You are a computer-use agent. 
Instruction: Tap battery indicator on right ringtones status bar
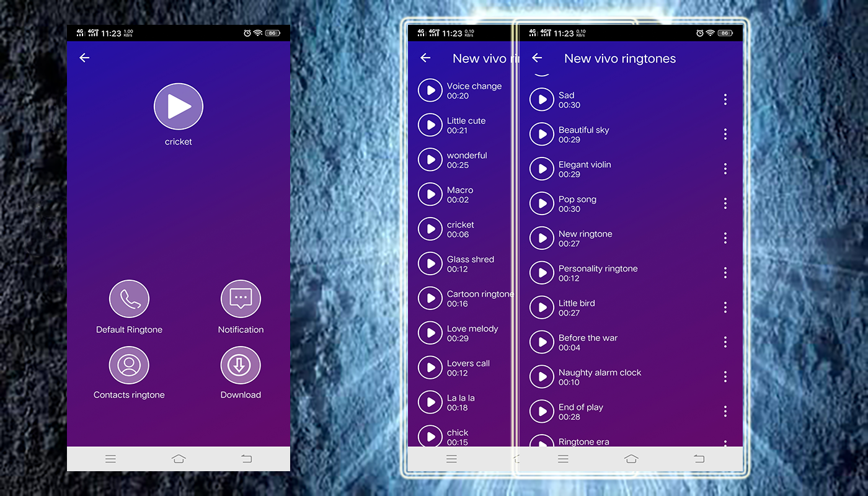click(725, 33)
